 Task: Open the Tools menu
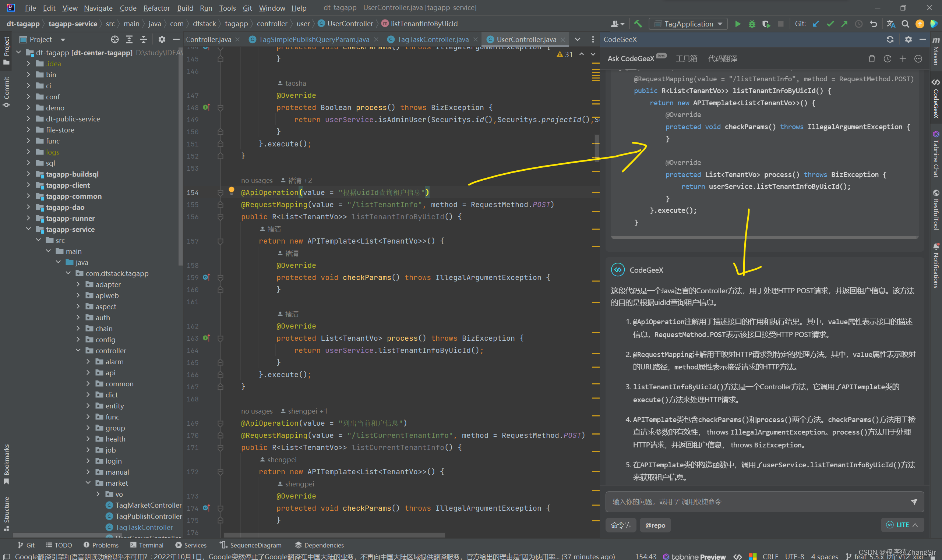tap(227, 8)
